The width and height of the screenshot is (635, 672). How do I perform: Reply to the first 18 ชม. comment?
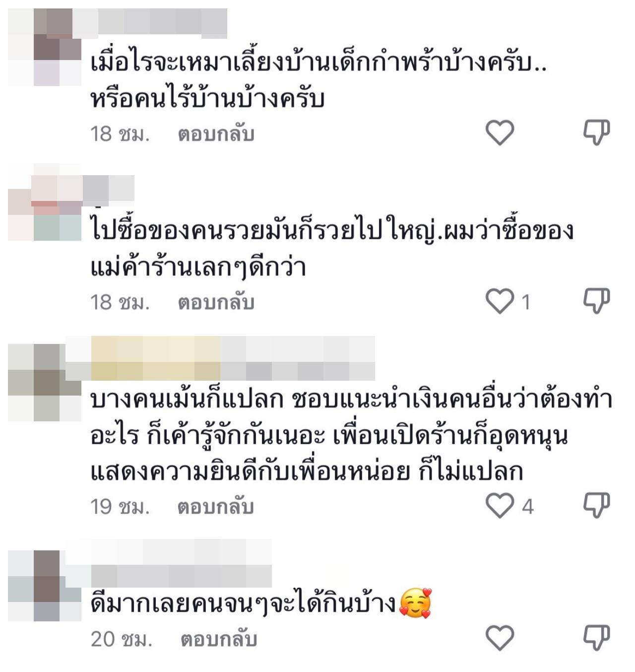click(x=216, y=134)
